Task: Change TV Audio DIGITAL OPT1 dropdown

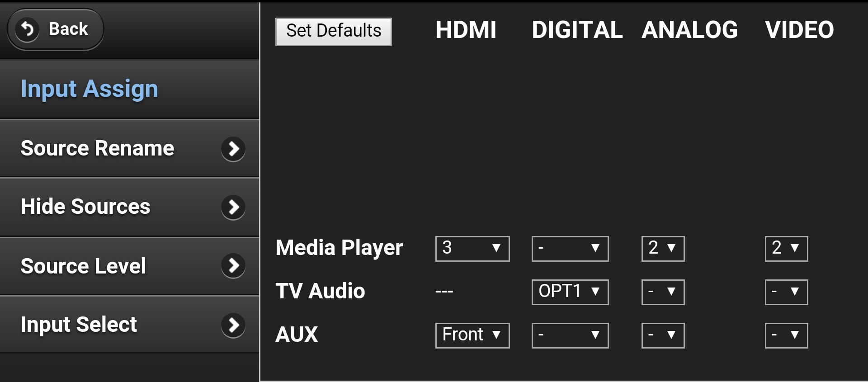Action: (x=570, y=292)
